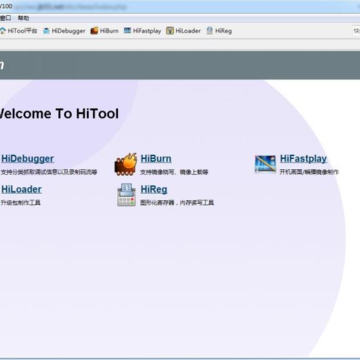Select HiLoader label in toolbar

pos(188,31)
